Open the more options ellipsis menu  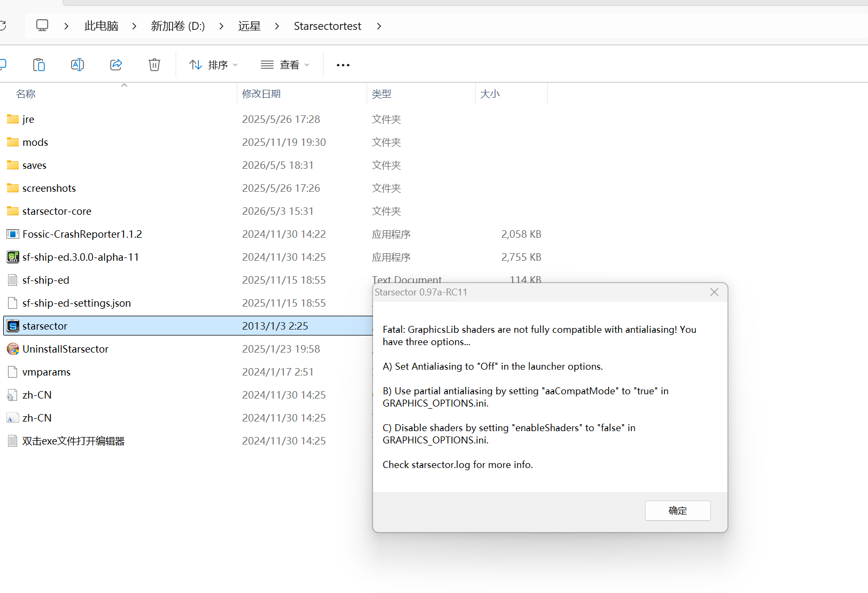pyautogui.click(x=343, y=65)
